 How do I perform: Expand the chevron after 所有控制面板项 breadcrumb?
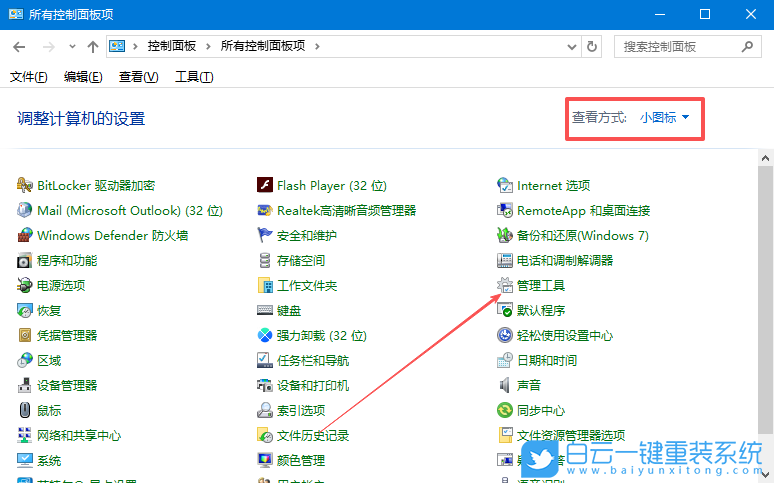(317, 46)
